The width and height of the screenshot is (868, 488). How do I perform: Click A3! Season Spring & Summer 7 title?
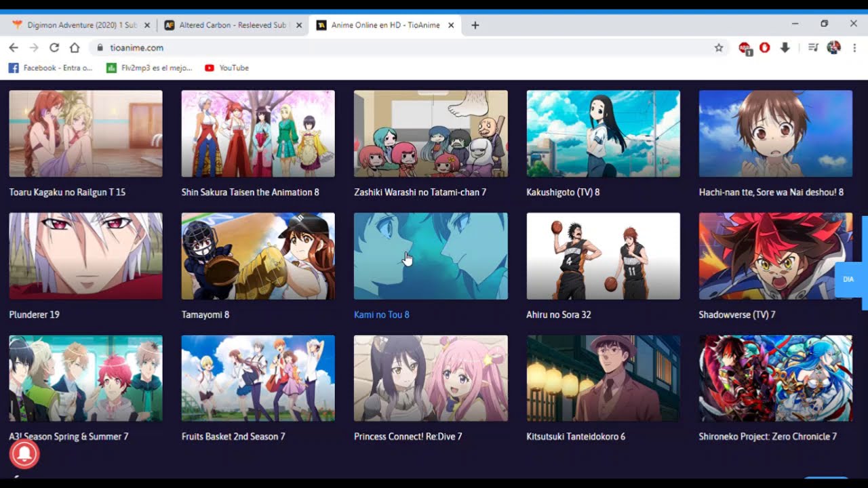coord(68,436)
